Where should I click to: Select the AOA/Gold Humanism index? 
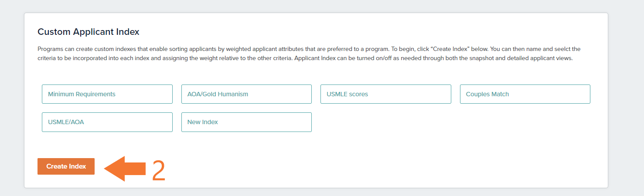tap(246, 94)
